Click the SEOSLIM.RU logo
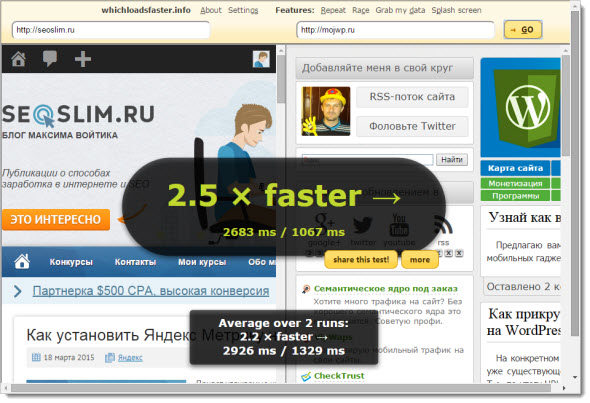The image size is (590, 403). tap(78, 115)
